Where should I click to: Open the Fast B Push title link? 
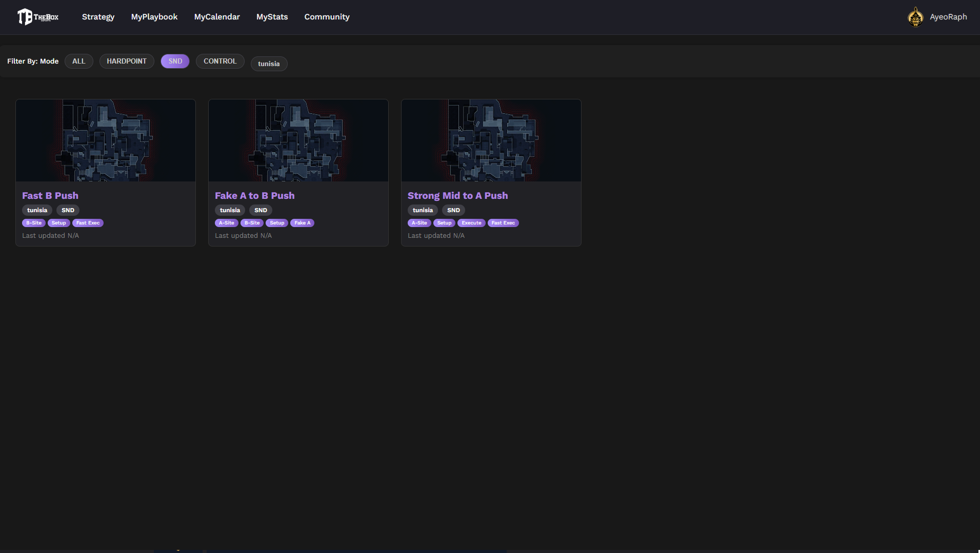click(x=50, y=195)
